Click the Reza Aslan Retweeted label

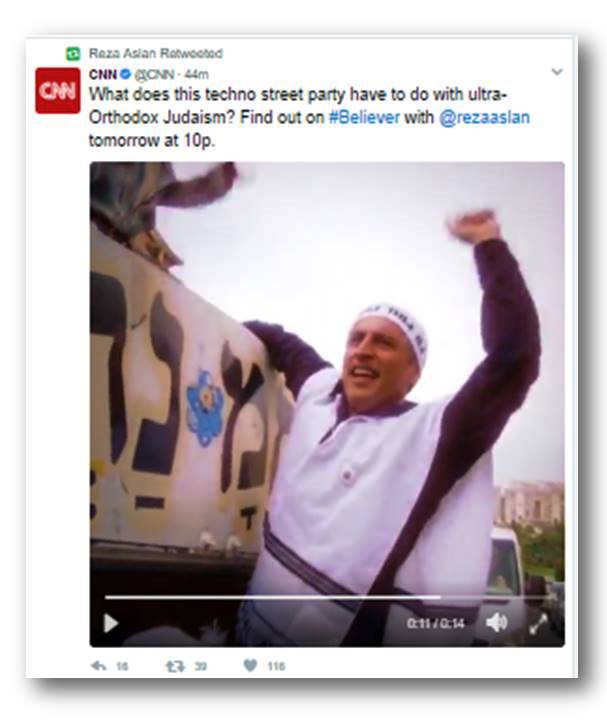tap(156, 53)
